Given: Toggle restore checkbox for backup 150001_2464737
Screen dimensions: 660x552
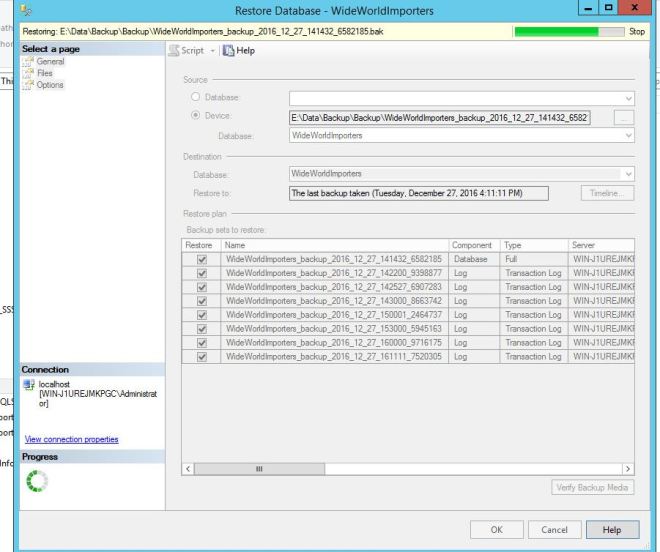Looking at the screenshot, I should click(202, 315).
